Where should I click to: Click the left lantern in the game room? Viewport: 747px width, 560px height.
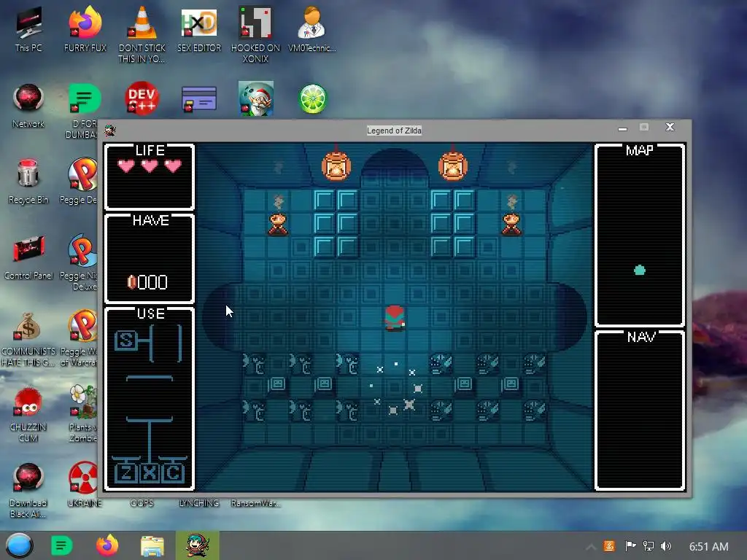336,166
